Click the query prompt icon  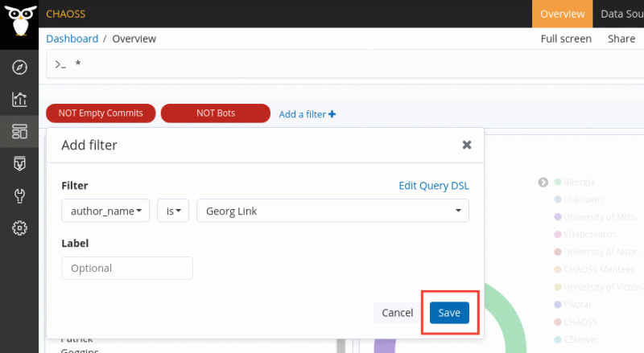pyautogui.click(x=60, y=64)
